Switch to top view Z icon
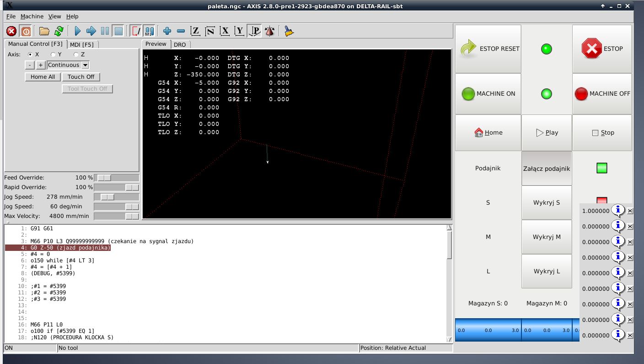644x364 pixels. (x=195, y=31)
